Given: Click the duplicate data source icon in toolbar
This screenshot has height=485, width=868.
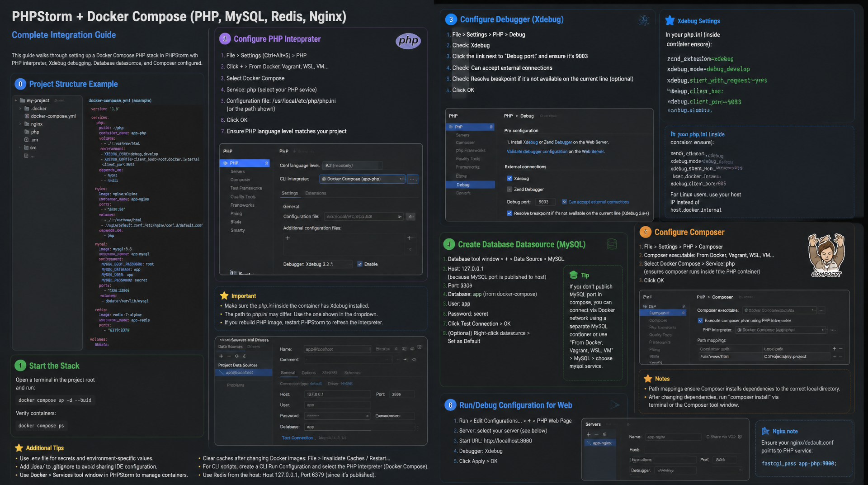Looking at the screenshot, I should 236,356.
